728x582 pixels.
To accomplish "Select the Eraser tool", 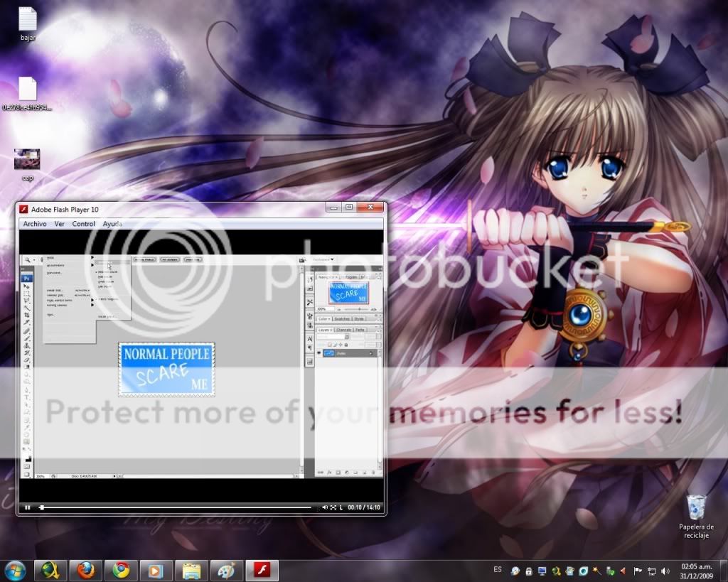I will [26, 360].
